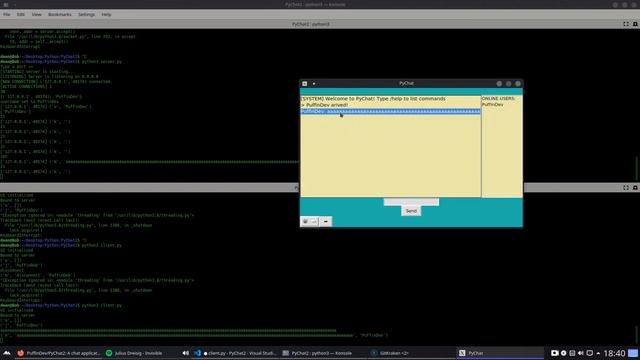This screenshot has width=640, height=360.
Task: Switch to the PuffinDev/PyChat2 browser task
Action: pos(58,353)
